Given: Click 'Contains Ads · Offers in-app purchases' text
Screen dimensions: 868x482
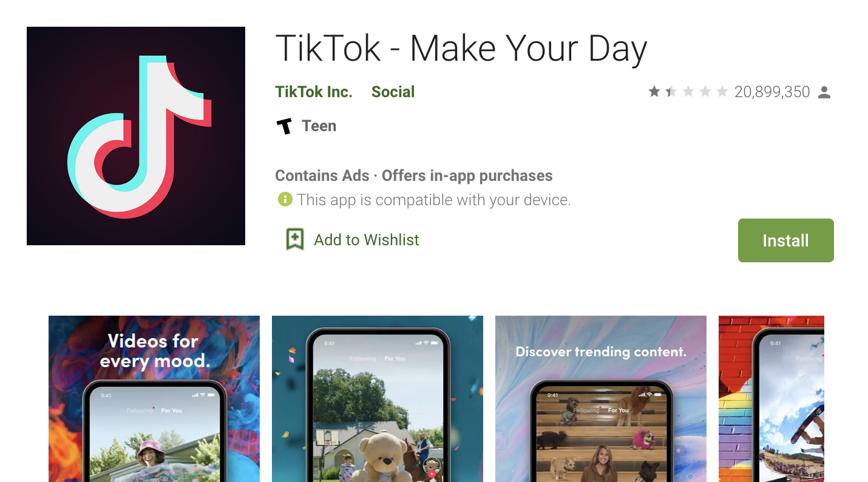Looking at the screenshot, I should 414,175.
